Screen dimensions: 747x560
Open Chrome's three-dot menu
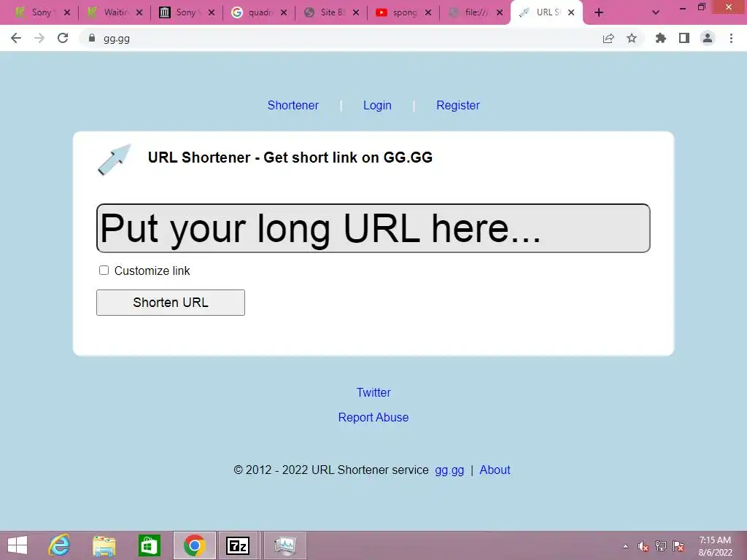tap(731, 38)
